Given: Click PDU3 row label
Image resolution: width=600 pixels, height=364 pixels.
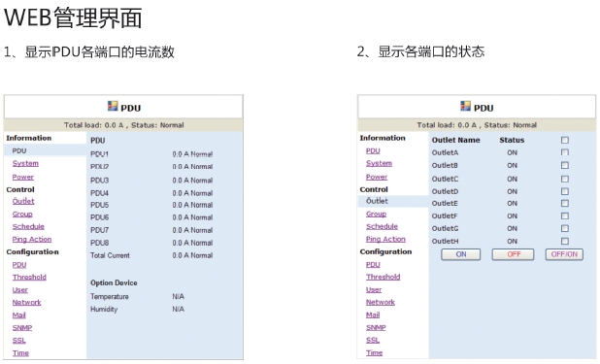Looking at the screenshot, I should pos(99,181).
